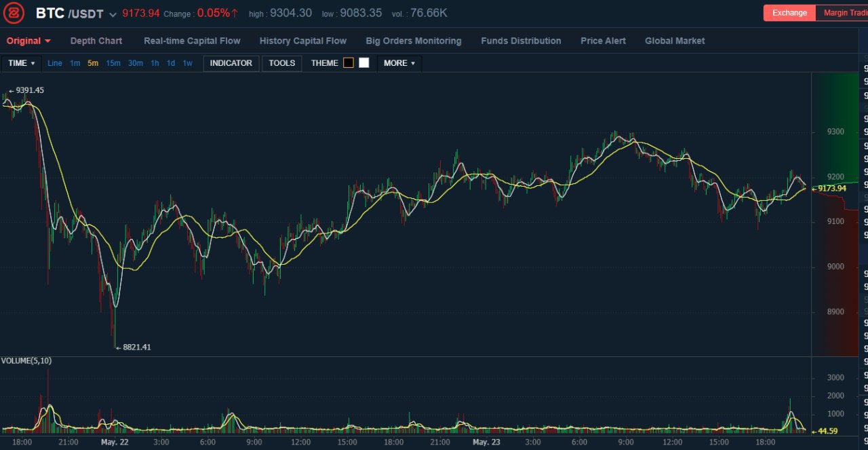Image resolution: width=868 pixels, height=450 pixels.
Task: Select the Line chart interval option
Action: click(55, 63)
